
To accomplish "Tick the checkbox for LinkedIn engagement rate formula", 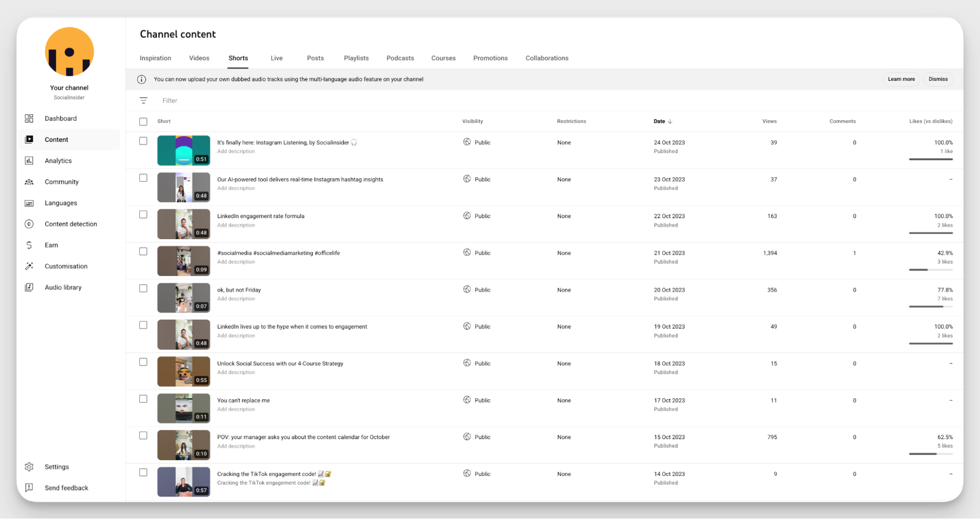I will click(143, 215).
